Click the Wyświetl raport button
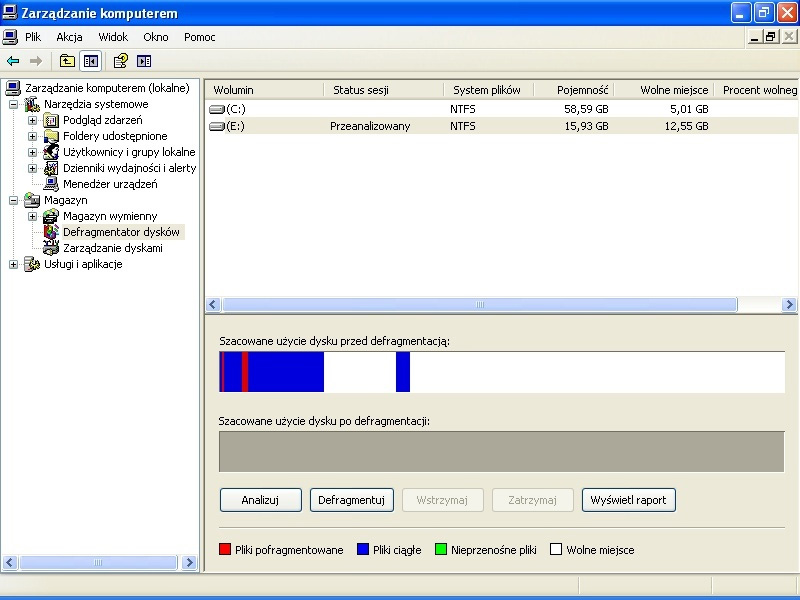Viewport: 800px width, 600px height. pos(629,500)
